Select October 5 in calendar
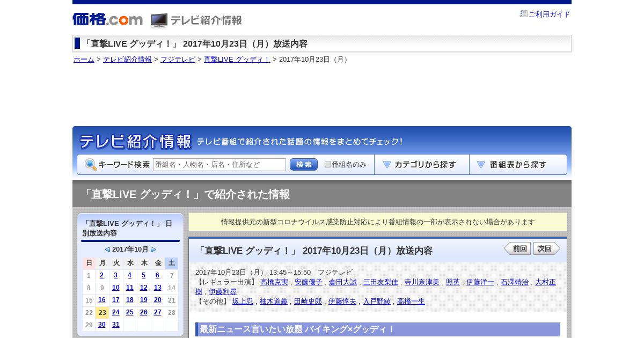The image size is (644, 338). tap(143, 275)
